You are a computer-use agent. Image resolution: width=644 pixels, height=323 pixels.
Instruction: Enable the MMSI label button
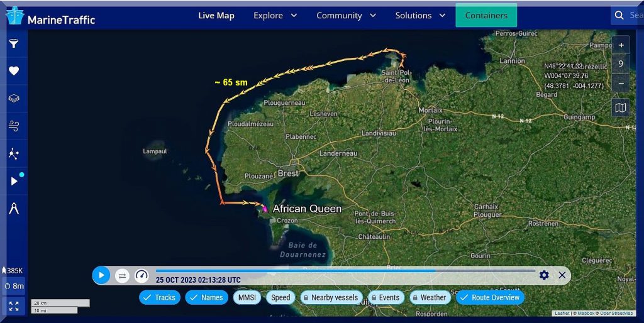tap(247, 297)
